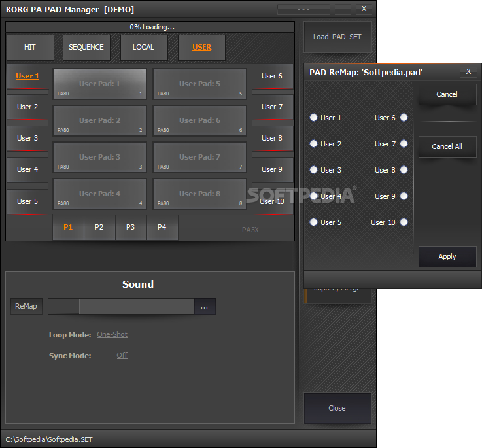Select the User 8 radio button in PAD ReMap

click(x=404, y=170)
